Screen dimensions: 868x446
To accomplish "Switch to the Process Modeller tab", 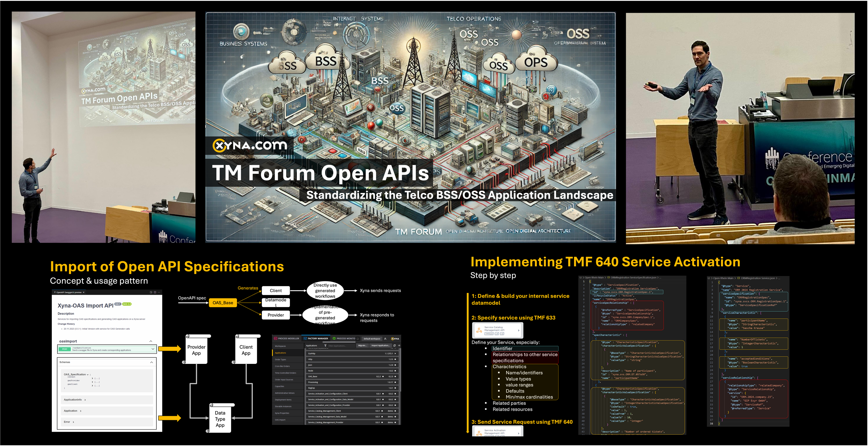I will click(x=286, y=339).
